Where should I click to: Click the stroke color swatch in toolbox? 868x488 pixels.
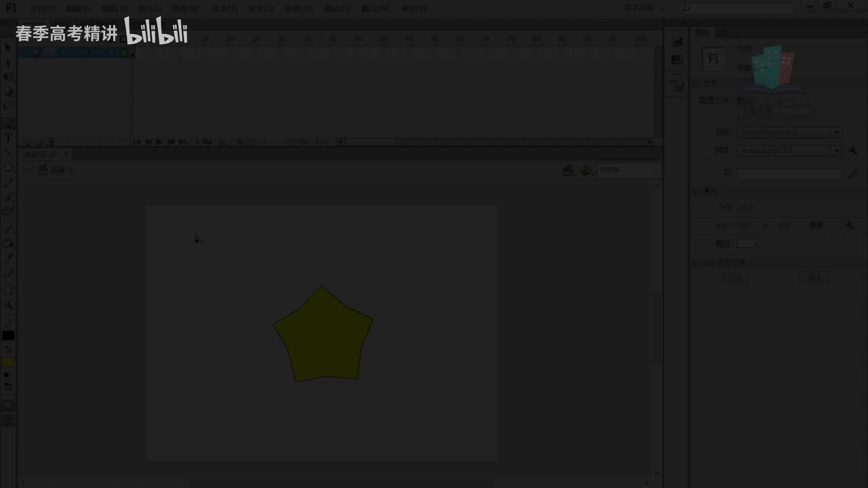coord(8,335)
